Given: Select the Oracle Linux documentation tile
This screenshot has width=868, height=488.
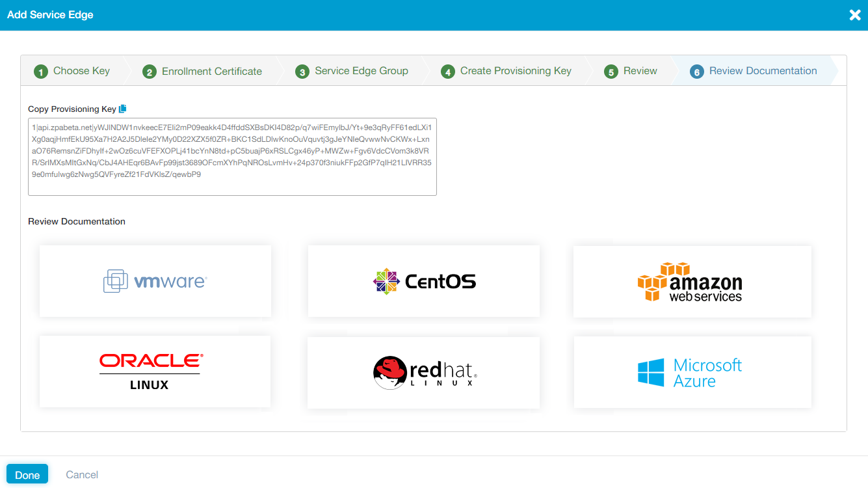Looking at the screenshot, I should tap(155, 372).
